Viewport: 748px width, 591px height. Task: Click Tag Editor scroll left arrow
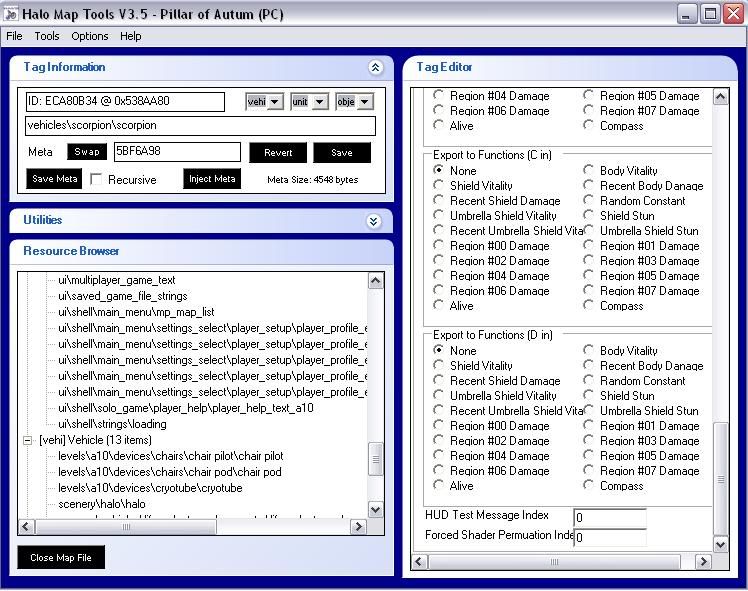(x=419, y=561)
